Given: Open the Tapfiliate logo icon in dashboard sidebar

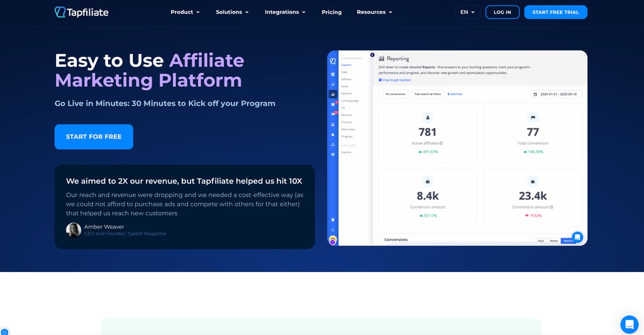Looking at the screenshot, I should (333, 61).
